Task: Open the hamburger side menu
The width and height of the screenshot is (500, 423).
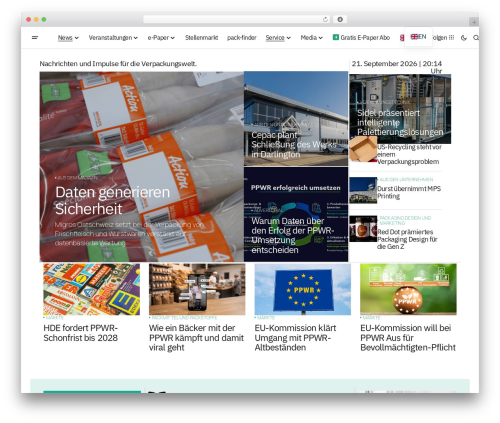Action: pos(35,38)
